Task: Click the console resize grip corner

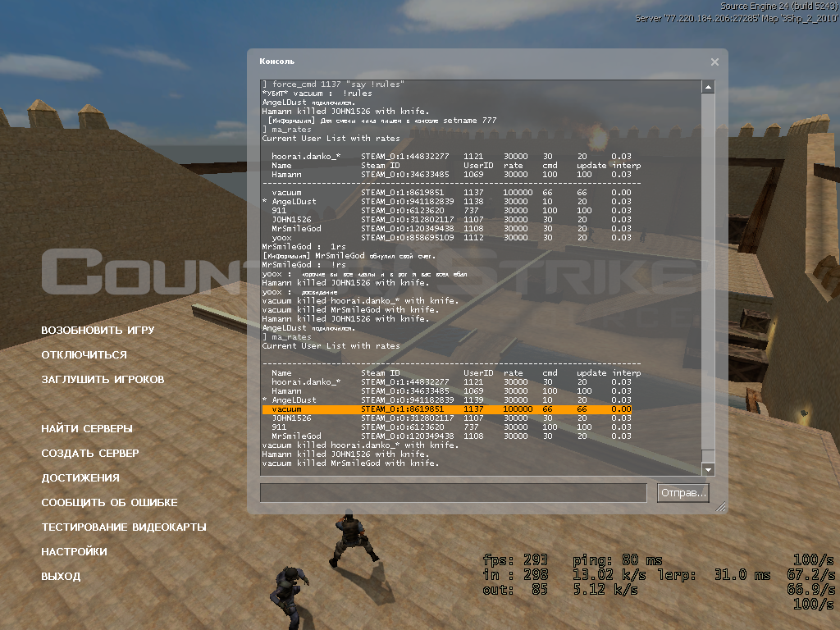Action: pyautogui.click(x=720, y=507)
